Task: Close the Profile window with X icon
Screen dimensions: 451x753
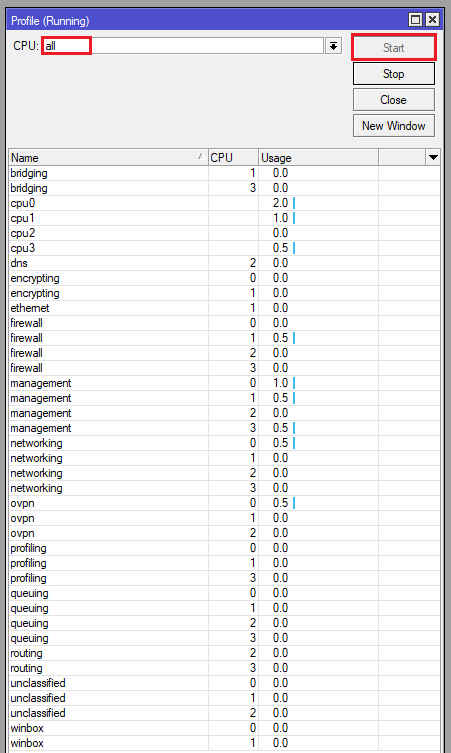Action: tap(433, 20)
